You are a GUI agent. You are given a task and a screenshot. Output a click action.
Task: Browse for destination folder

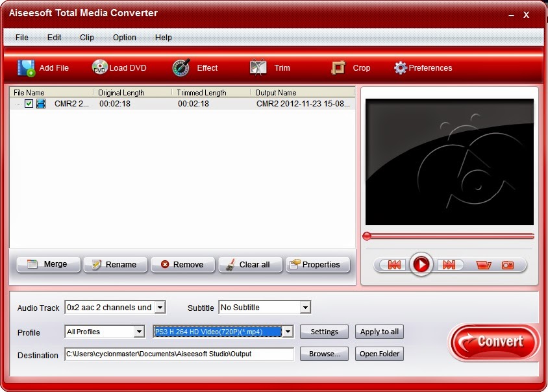tap(325, 354)
